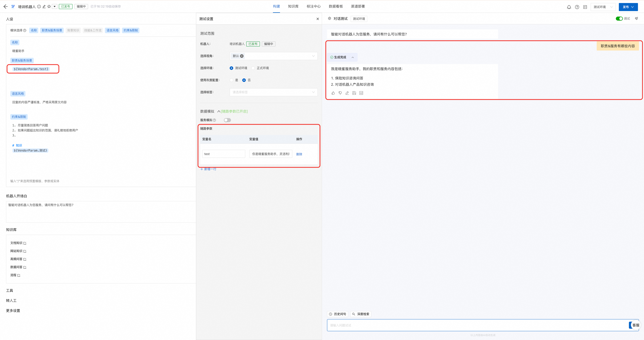Open the notification bell
The width and height of the screenshot is (644, 340).
(x=569, y=7)
